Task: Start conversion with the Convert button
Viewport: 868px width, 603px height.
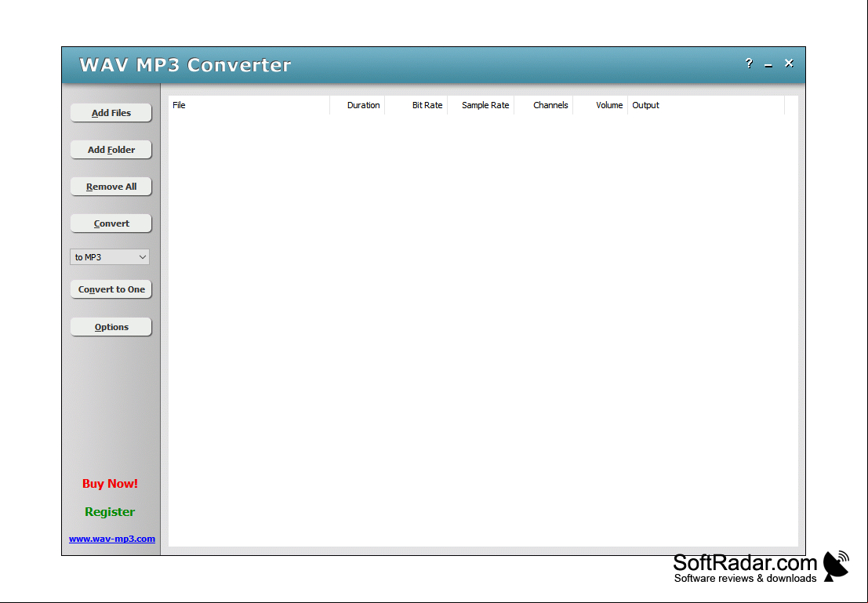Action: pos(111,223)
